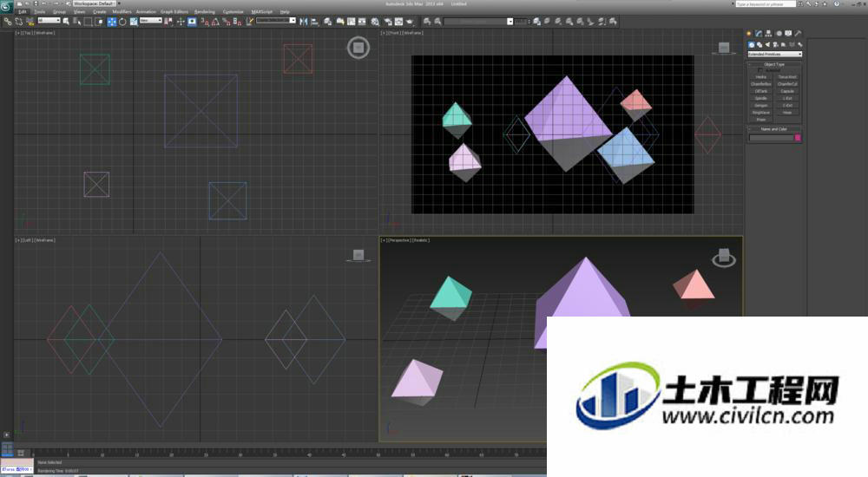Switch to Display command panel tab

788,33
